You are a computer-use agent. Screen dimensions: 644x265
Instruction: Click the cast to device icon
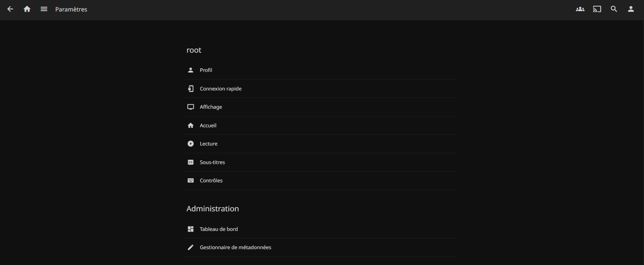point(597,9)
